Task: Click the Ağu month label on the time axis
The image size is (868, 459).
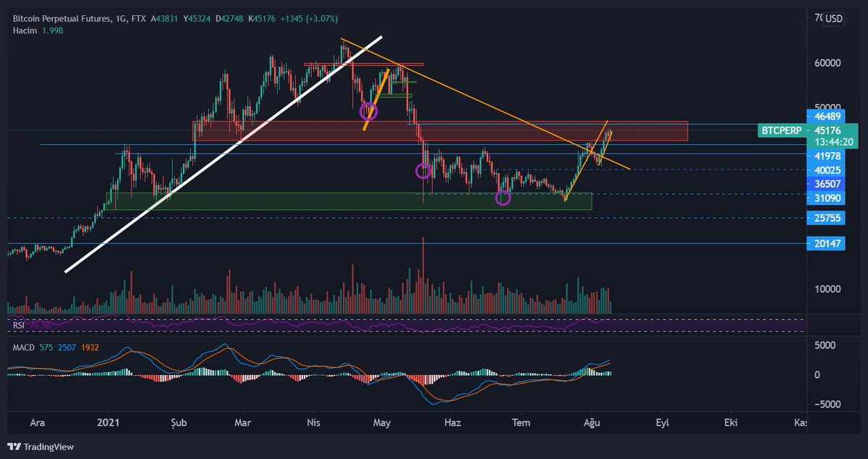Action: (x=592, y=422)
